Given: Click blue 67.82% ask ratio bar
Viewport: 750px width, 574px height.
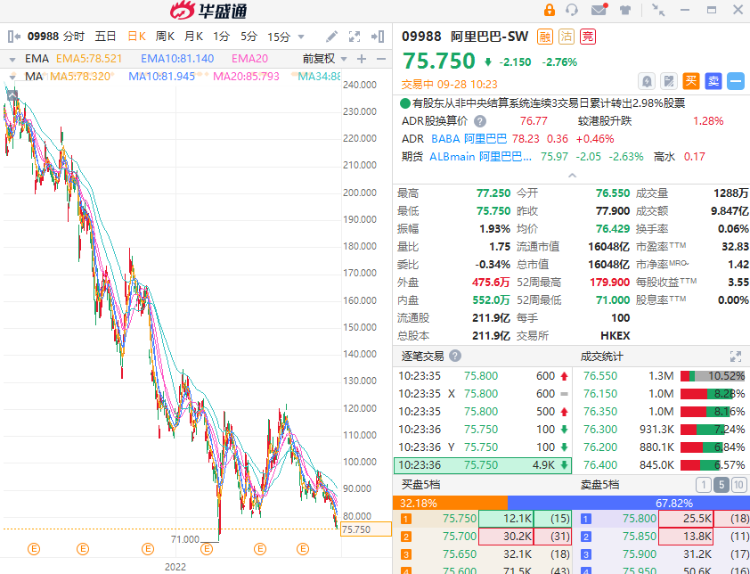Looking at the screenshot, I should coord(629,503).
